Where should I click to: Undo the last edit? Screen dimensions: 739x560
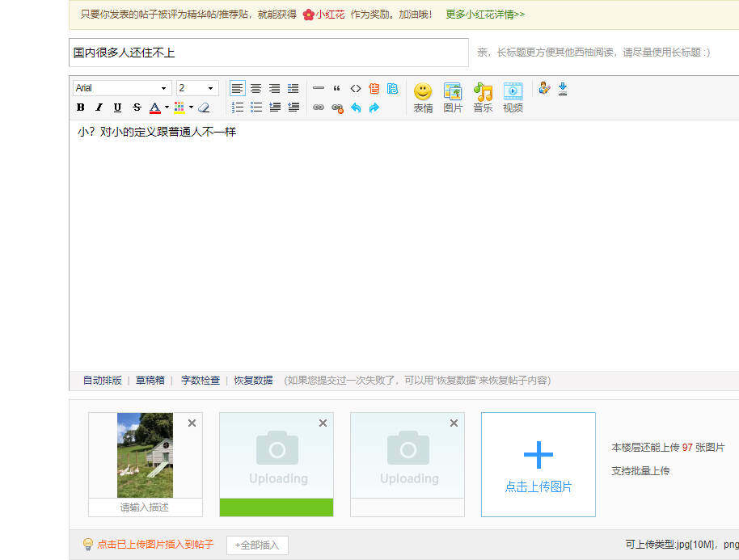(356, 107)
